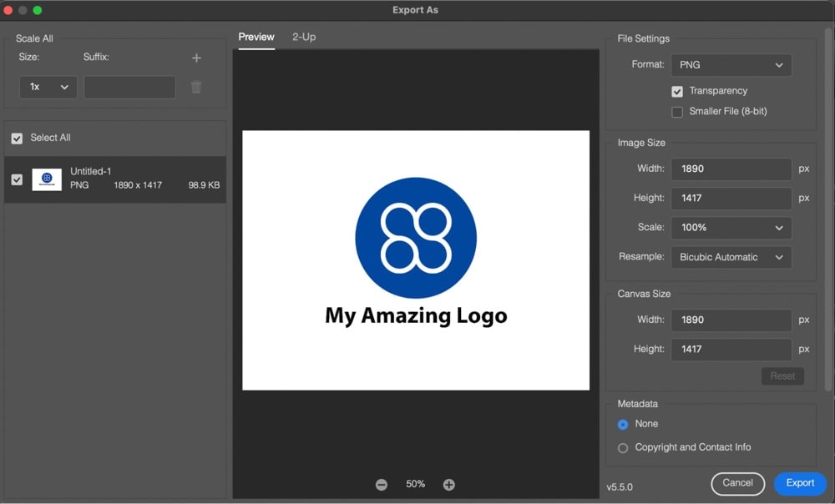Zoom in the preview with plus icon

pyautogui.click(x=449, y=484)
